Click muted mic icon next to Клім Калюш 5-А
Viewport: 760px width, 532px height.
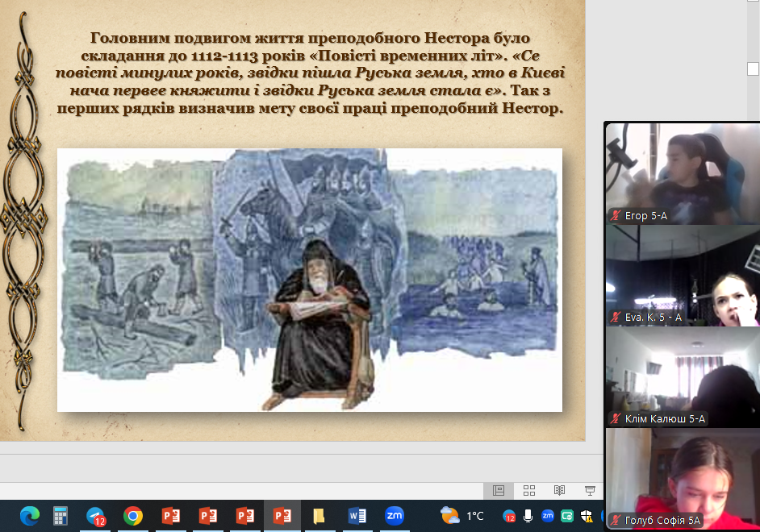pos(616,418)
